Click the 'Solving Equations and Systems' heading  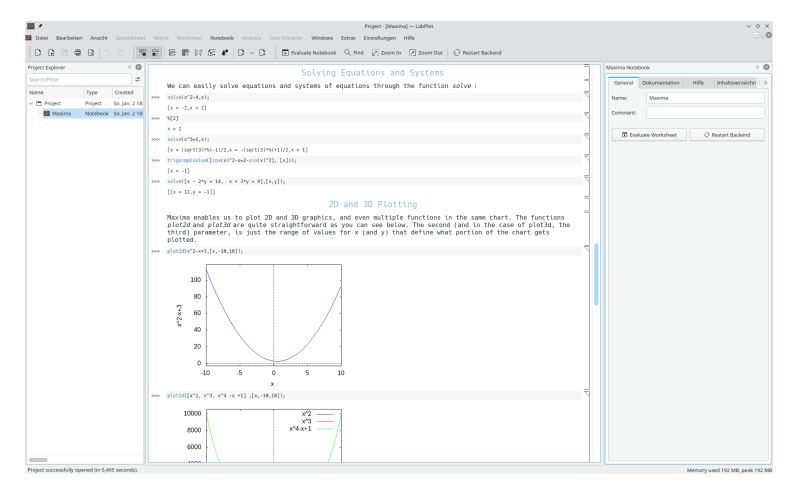(x=373, y=73)
